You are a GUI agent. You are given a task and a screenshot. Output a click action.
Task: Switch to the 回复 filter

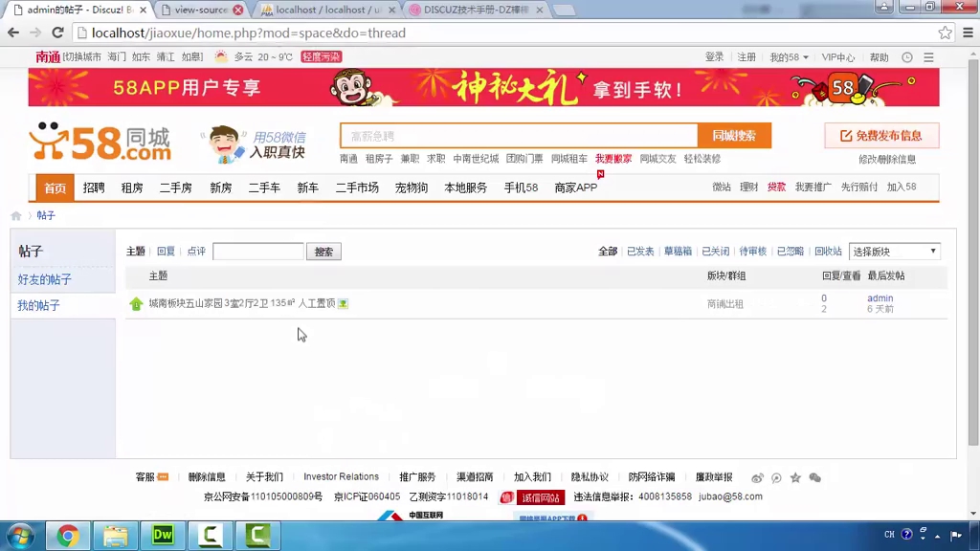[166, 252]
